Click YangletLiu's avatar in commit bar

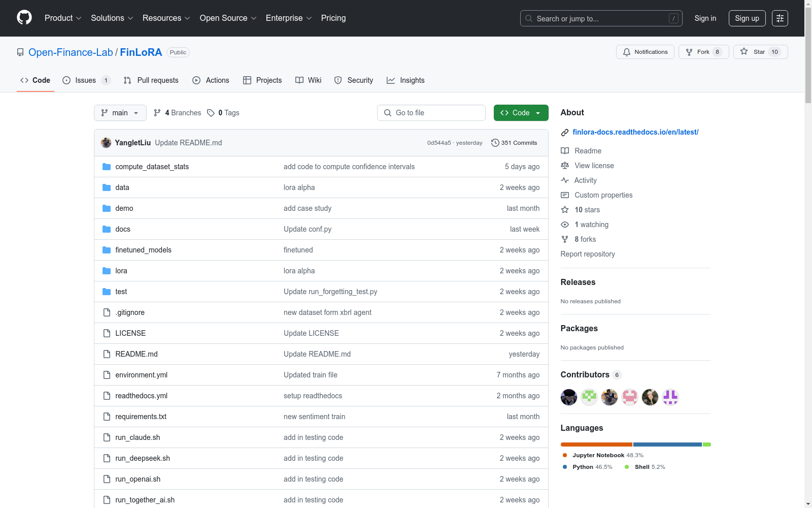(106, 143)
